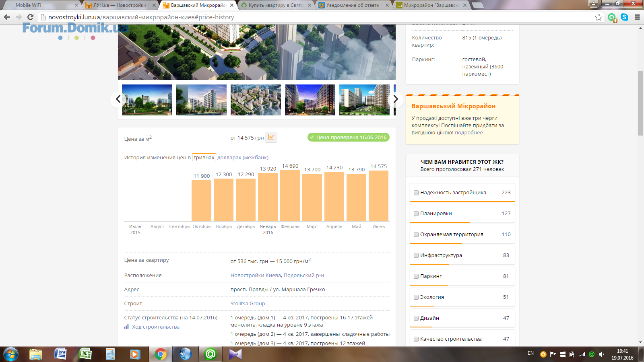Check Надежность застройщика option

(x=416, y=193)
